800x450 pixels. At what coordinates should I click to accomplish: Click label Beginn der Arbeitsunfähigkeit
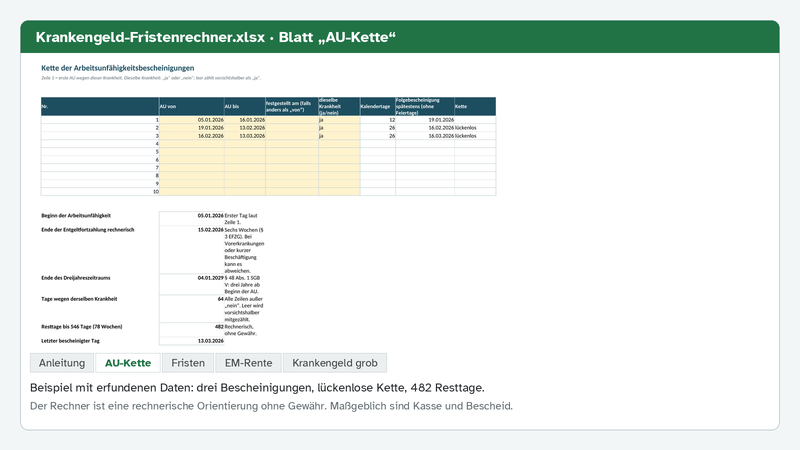click(76, 216)
